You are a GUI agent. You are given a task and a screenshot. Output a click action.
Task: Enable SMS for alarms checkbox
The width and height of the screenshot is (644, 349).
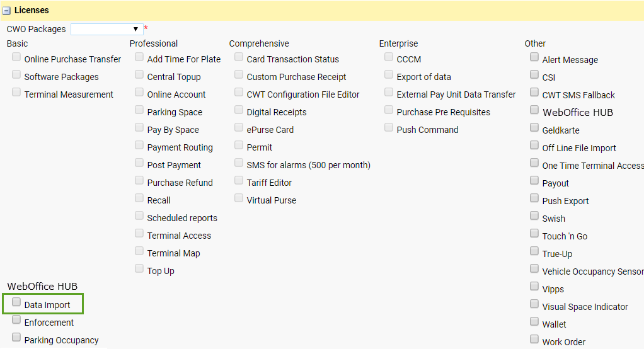(239, 163)
